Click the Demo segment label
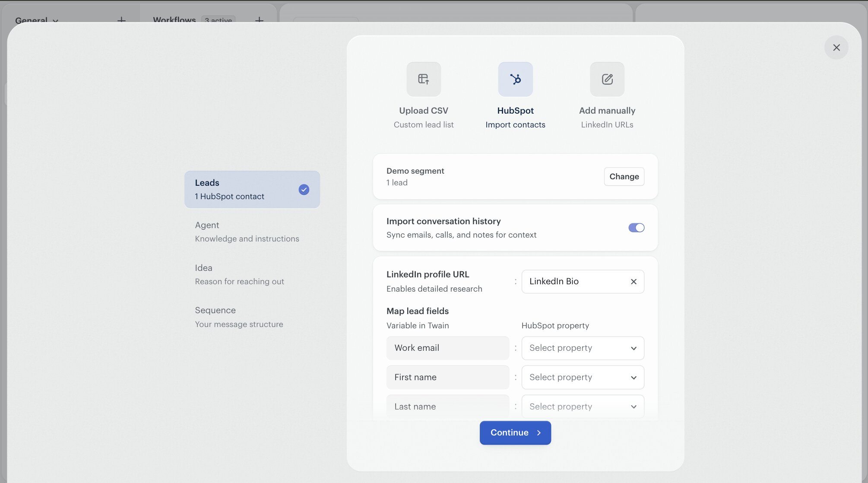Screen dimensions: 868x483 415,171
